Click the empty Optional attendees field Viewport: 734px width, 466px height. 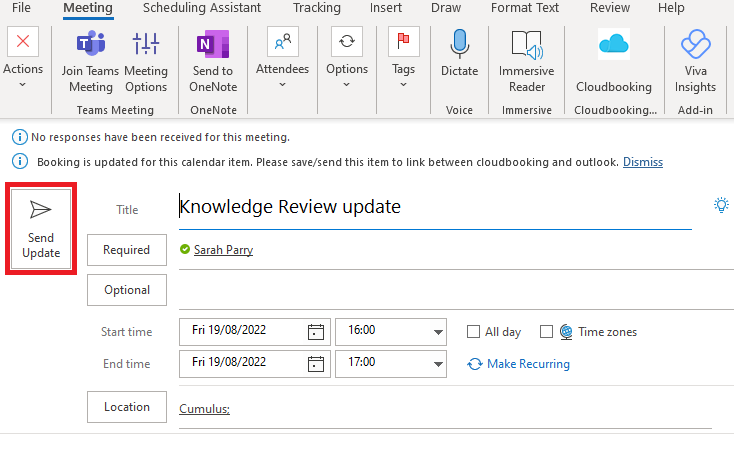[x=456, y=290]
